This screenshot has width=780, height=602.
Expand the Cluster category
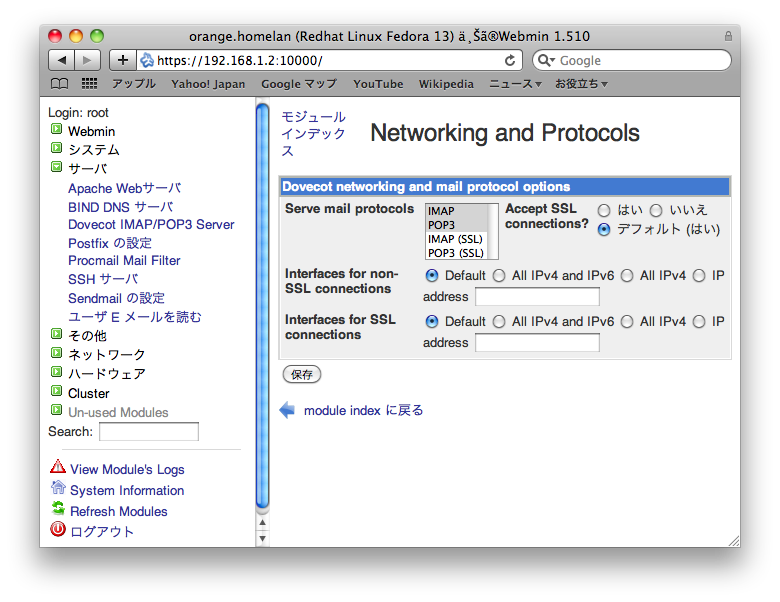[x=57, y=392]
